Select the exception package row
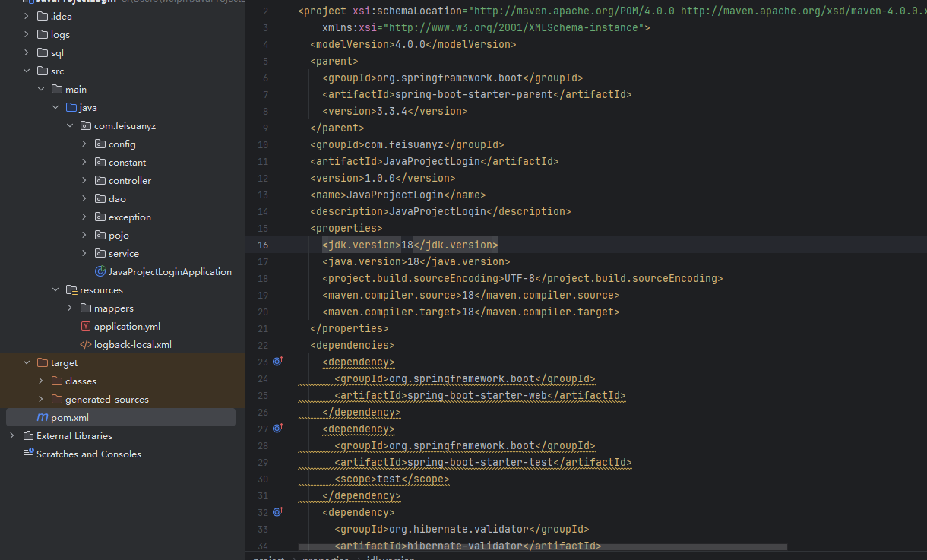The width and height of the screenshot is (927, 560). (x=122, y=217)
